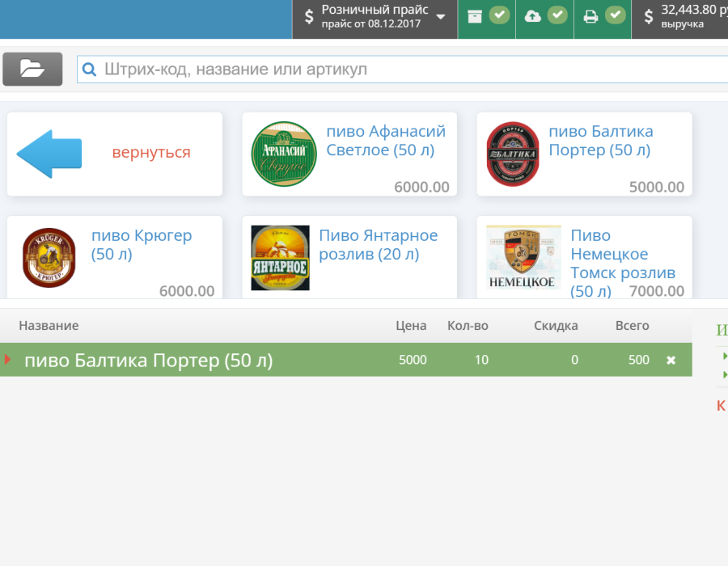Click checkmark next to cloud upload icon
Image resolution: width=728 pixels, height=566 pixels.
[x=557, y=15]
